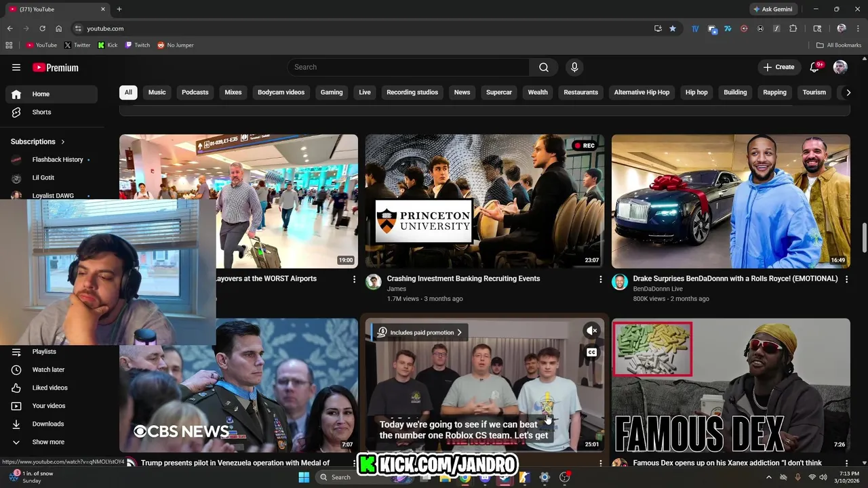The image size is (868, 488).
Task: Click the YouTube Premium logo
Action: [56, 67]
